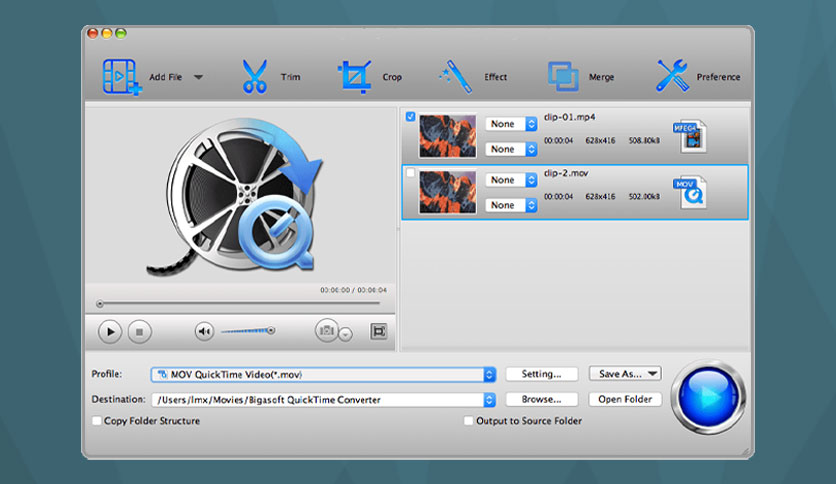
Task: Select the clip-01.mp4 thumbnail
Action: pos(447,135)
